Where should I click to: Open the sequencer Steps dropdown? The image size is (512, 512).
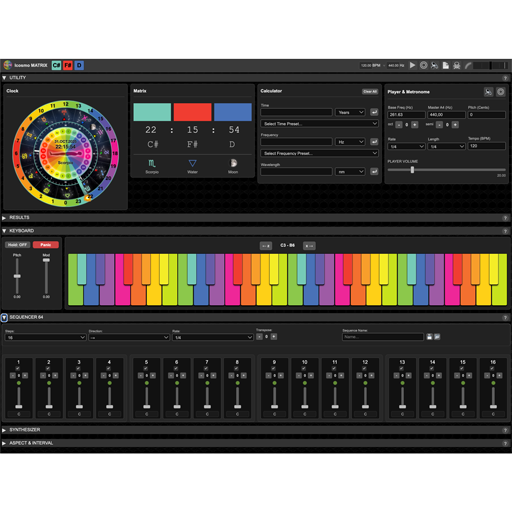click(x=46, y=338)
